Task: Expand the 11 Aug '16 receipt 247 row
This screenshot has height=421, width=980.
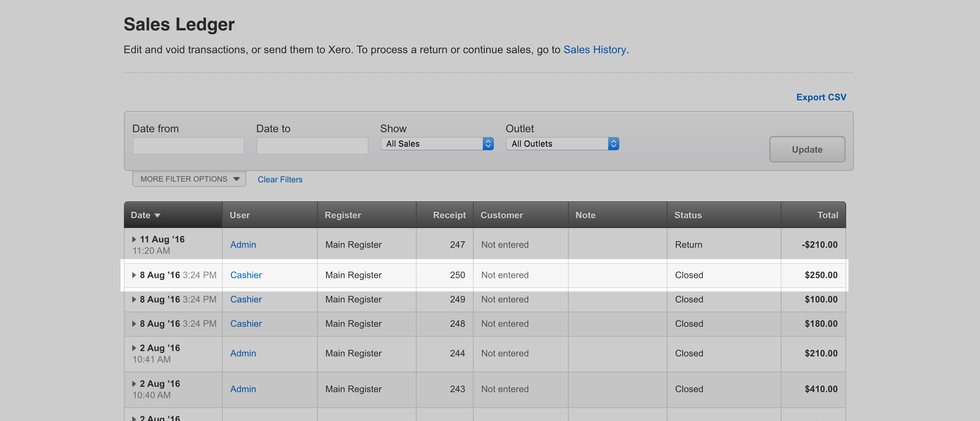Action: (134, 239)
